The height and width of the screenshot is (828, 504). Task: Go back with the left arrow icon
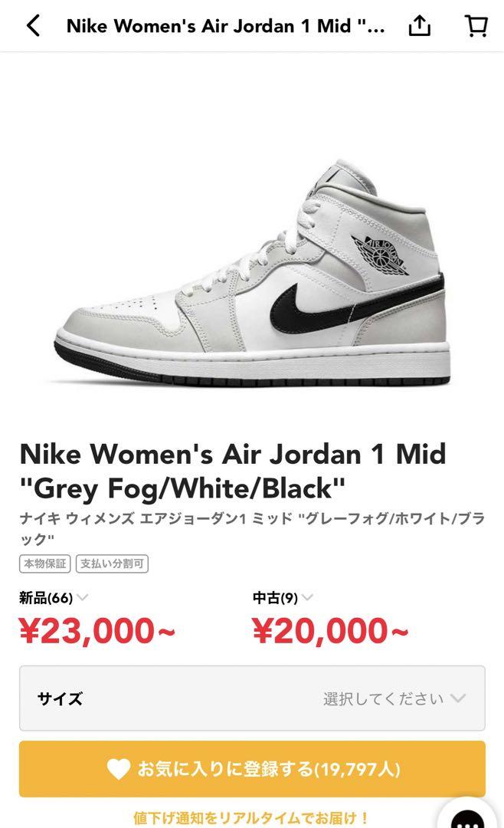[33, 25]
